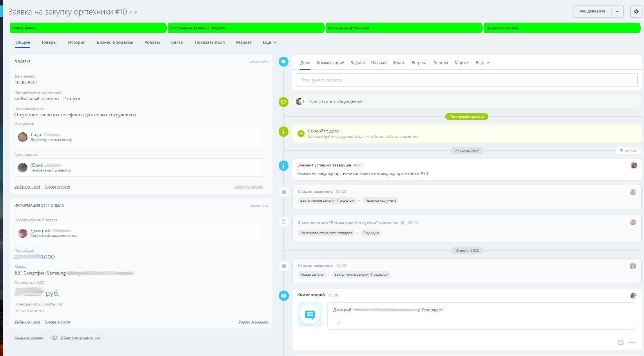The image size is (644, 356).
Task: Switch to the Товары tab
Action: tap(49, 42)
